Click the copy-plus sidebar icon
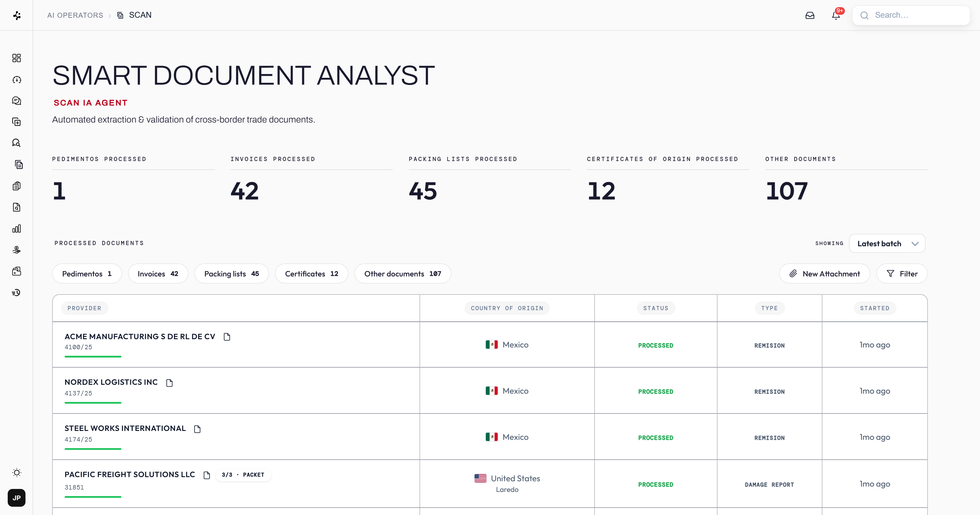The image size is (980, 515). (x=16, y=122)
